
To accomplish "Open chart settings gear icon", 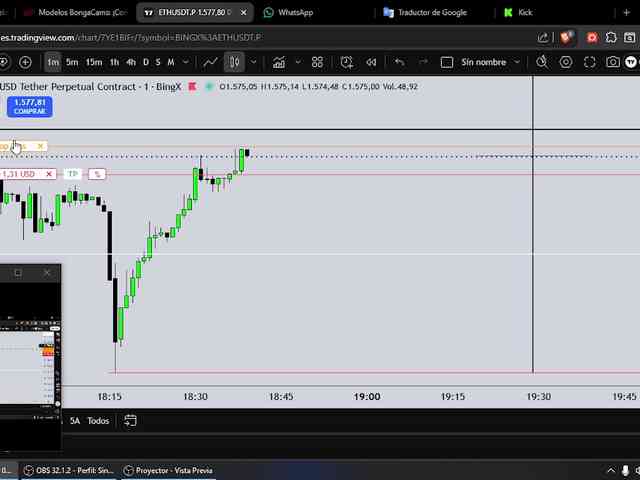I will click(x=566, y=62).
